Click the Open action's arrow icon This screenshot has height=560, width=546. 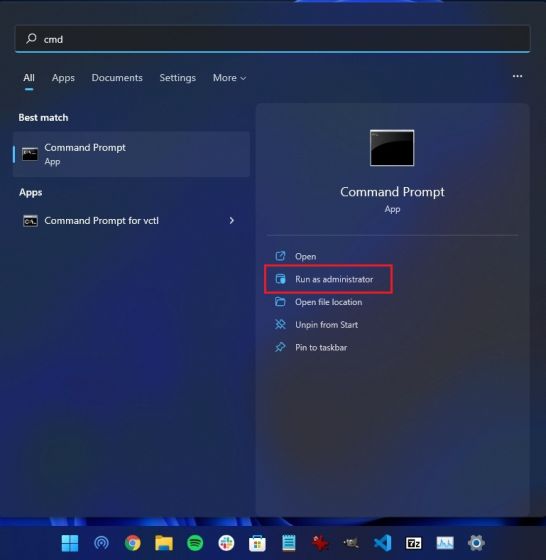click(x=280, y=256)
